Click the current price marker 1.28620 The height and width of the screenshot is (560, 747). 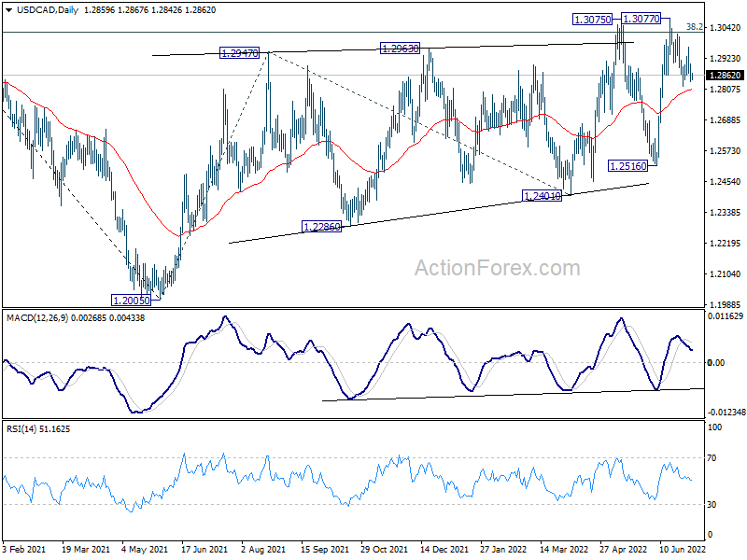click(x=726, y=76)
